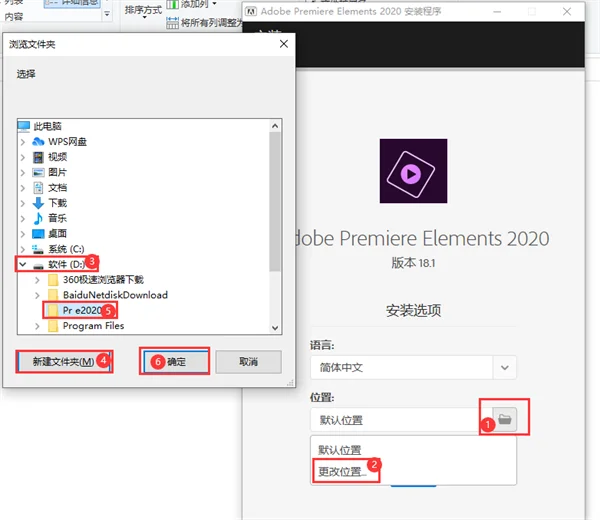The width and height of the screenshot is (600, 520).
Task: Click the Premiere Elements logo image
Action: point(413,171)
